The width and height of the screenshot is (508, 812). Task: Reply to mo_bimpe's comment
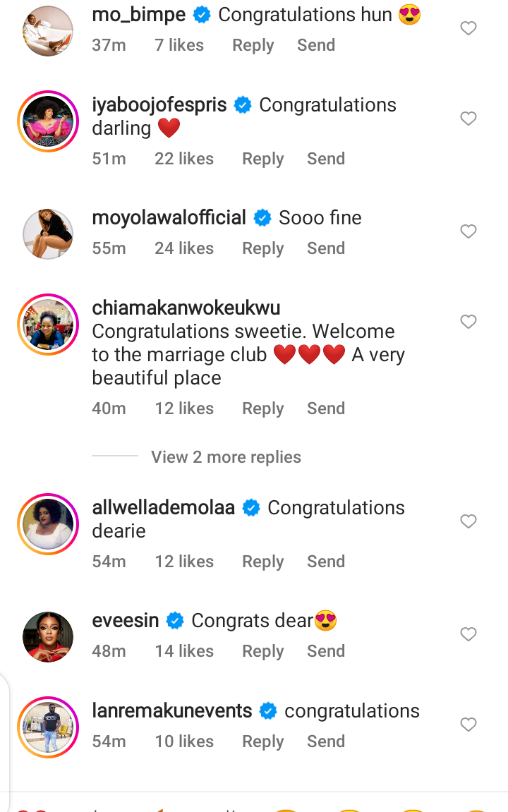pos(253,45)
